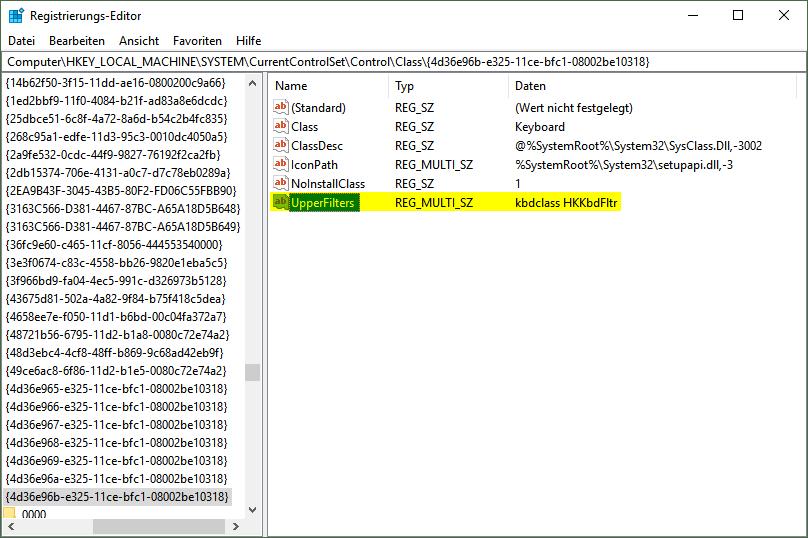Select key {14b62f50-3f15-11dd-ae16-0800200c9a66}
Viewport: 808px width, 538px height.
coord(115,82)
